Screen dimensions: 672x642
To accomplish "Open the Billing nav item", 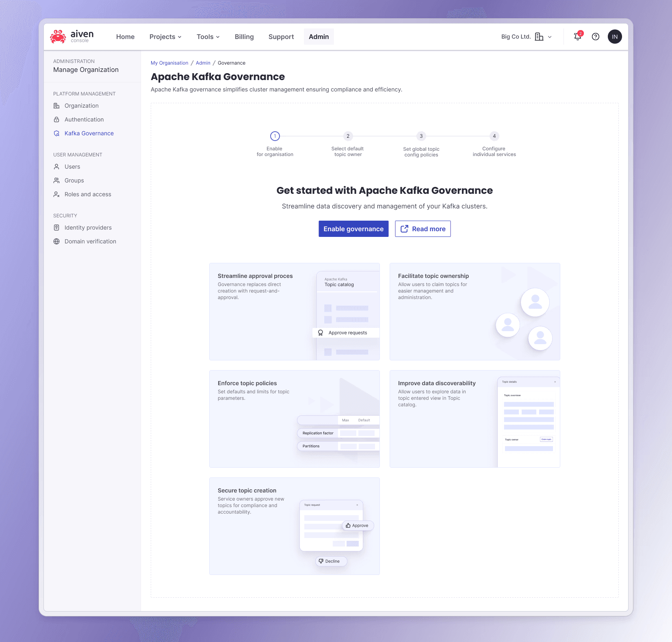I will click(x=244, y=37).
